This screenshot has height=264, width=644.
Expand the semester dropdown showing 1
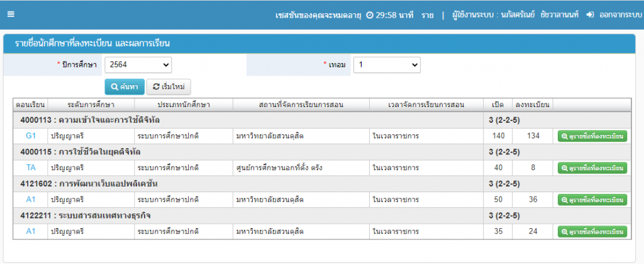coord(387,65)
